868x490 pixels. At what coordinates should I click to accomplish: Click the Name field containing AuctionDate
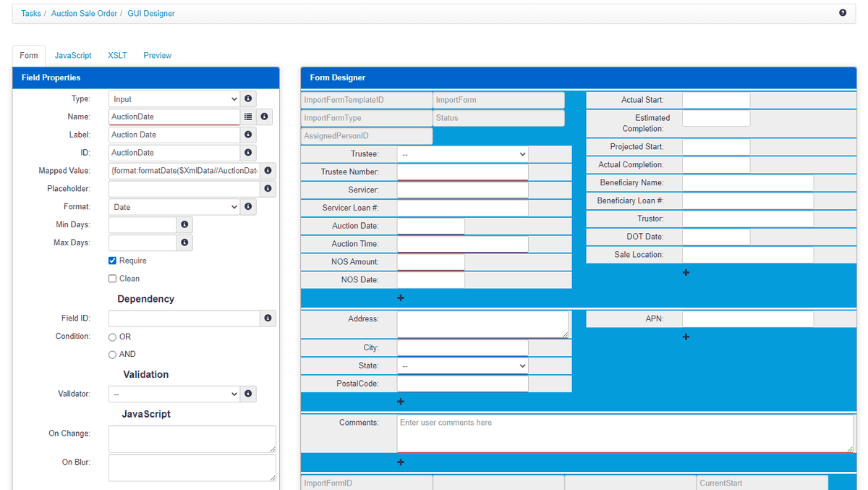174,117
